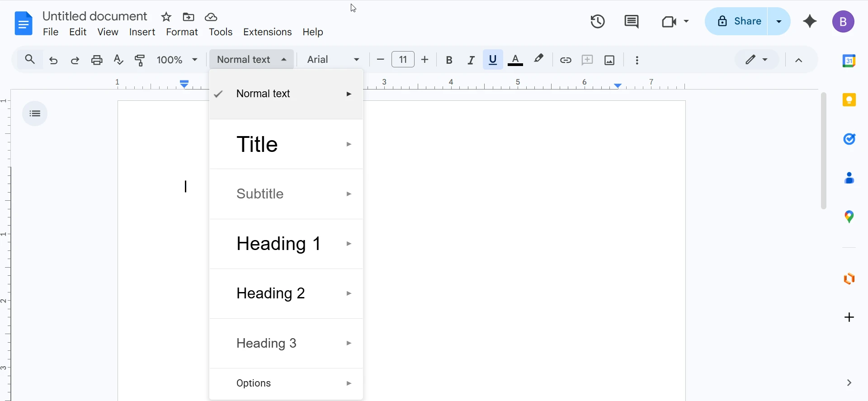Open the zoom 100% dropdown
Image resolution: width=868 pixels, height=401 pixels.
click(x=177, y=60)
